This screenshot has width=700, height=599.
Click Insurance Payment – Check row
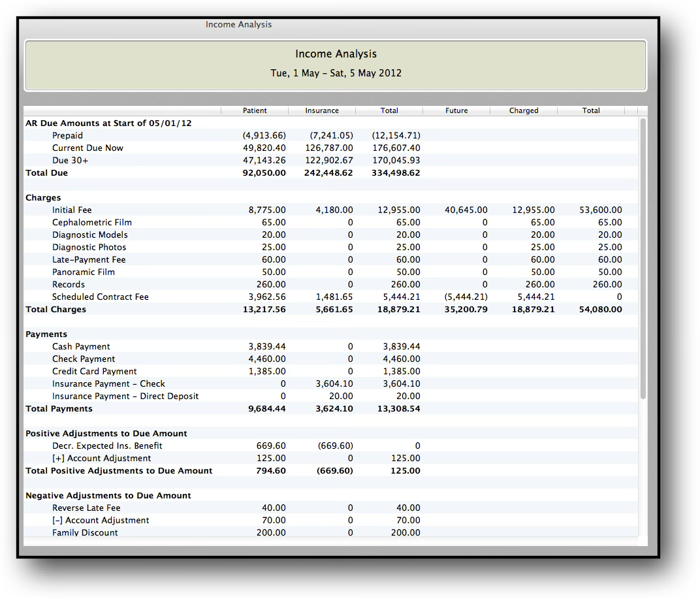click(331, 383)
